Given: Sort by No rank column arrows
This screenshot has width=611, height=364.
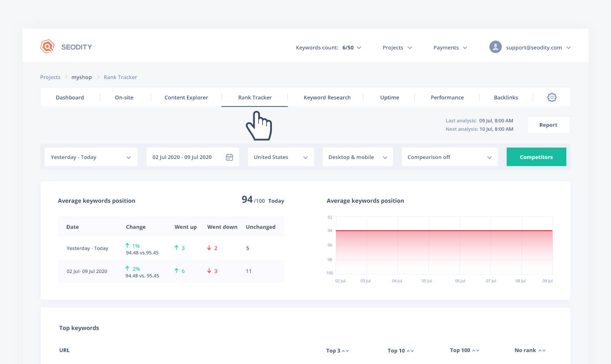Looking at the screenshot, I should coord(542,350).
